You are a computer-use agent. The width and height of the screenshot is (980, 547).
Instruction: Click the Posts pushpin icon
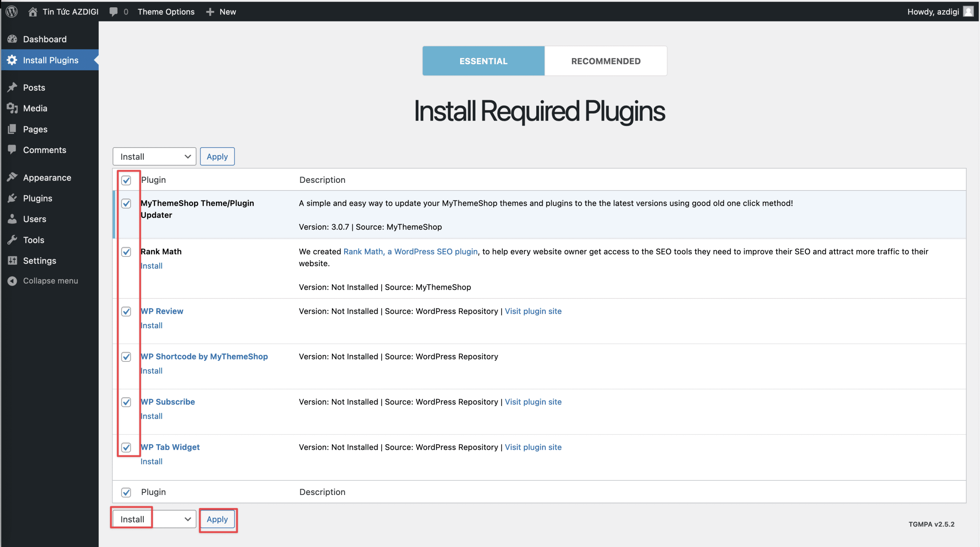coord(12,87)
